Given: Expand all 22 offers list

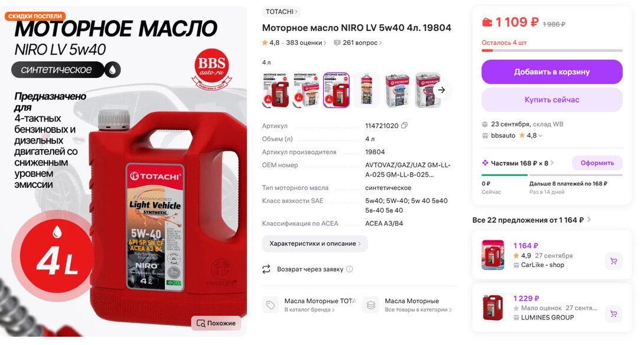Looking at the screenshot, I should pos(532,220).
